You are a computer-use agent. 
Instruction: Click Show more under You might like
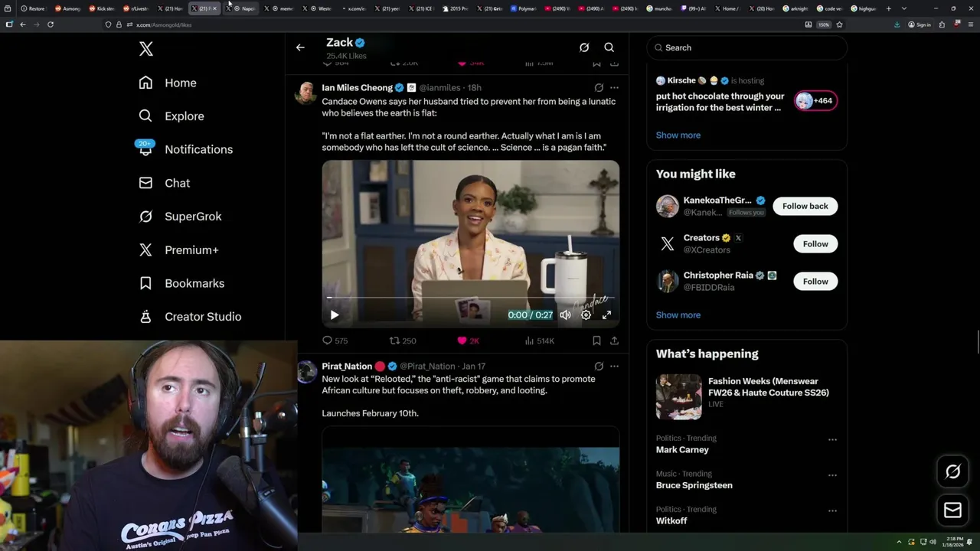click(x=678, y=315)
